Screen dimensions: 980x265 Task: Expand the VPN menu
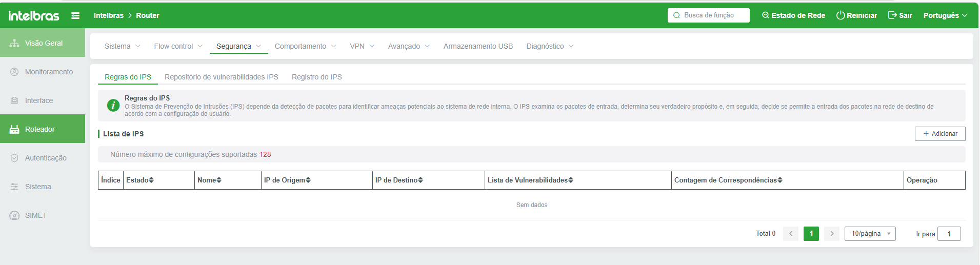pyautogui.click(x=362, y=46)
